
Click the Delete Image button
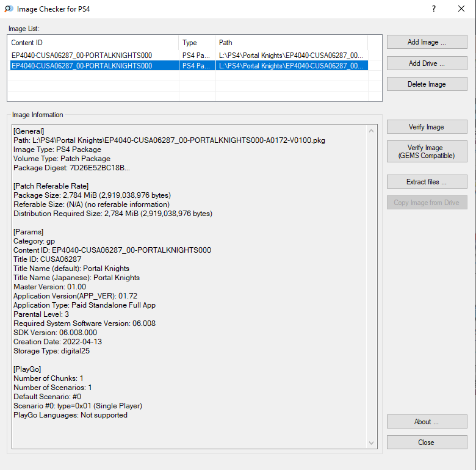click(x=427, y=84)
